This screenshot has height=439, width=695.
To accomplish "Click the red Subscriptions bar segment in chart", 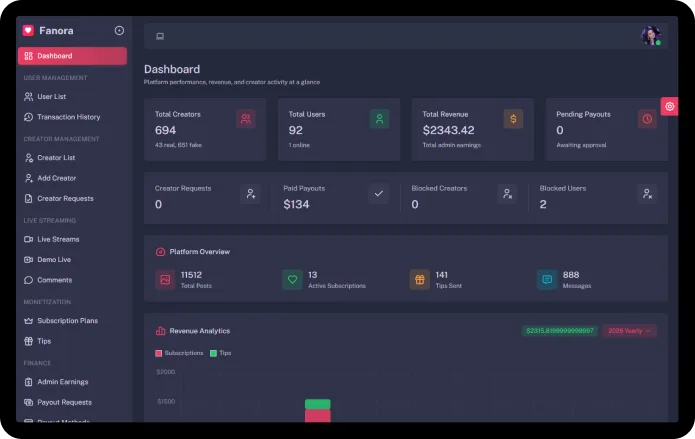I will [x=317, y=416].
